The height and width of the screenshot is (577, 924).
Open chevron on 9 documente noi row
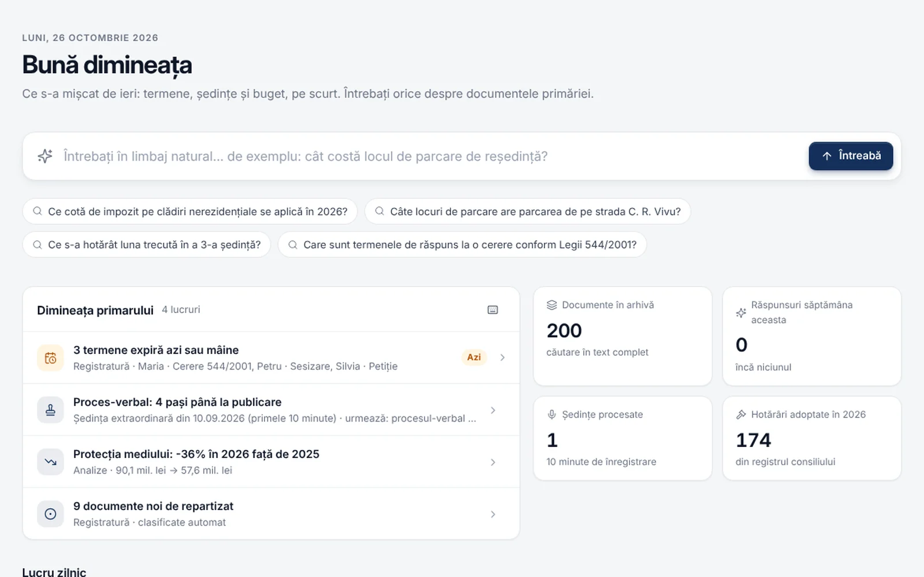[x=493, y=514]
